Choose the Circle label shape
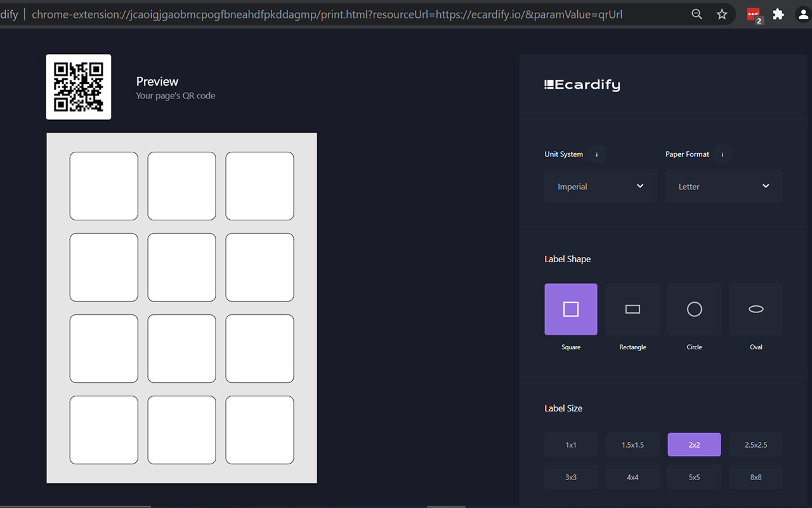The width and height of the screenshot is (812, 508). coord(695,309)
